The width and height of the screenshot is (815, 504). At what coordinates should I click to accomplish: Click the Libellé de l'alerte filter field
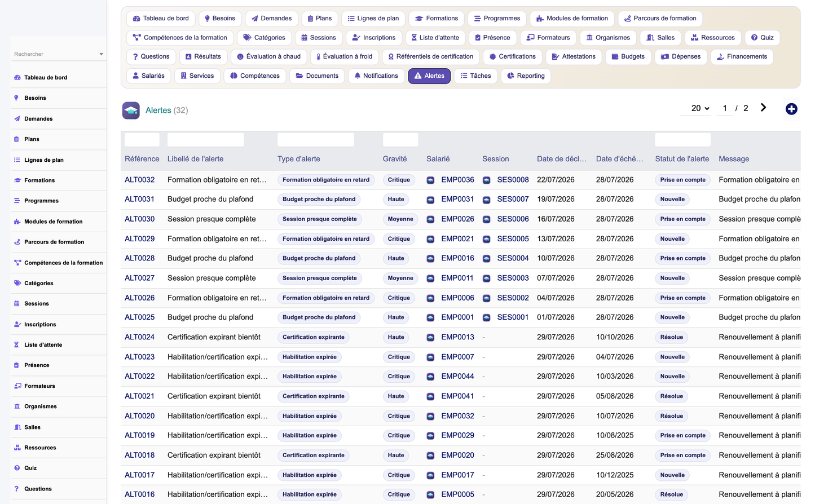click(x=206, y=140)
